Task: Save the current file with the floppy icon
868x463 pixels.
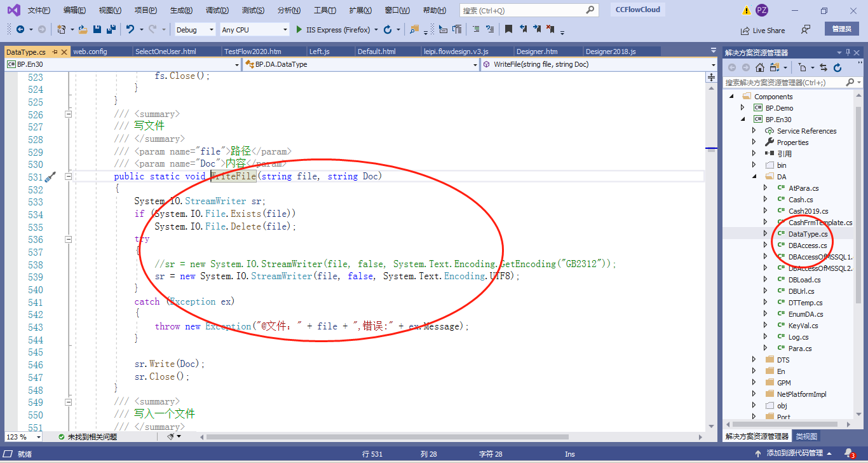Action: tap(97, 30)
